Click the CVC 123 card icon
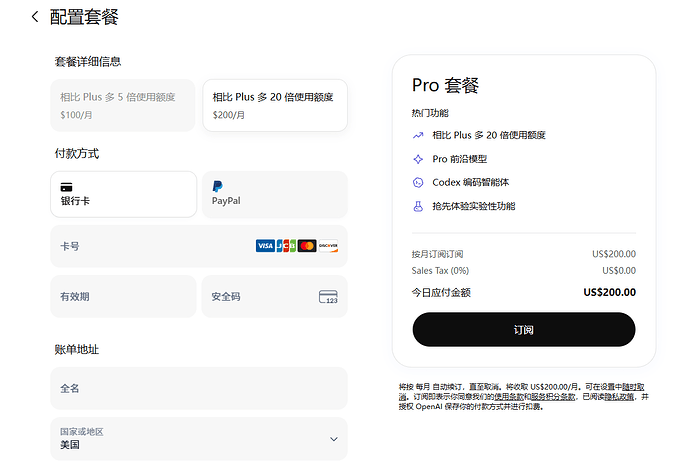690x462 pixels. [x=328, y=297]
